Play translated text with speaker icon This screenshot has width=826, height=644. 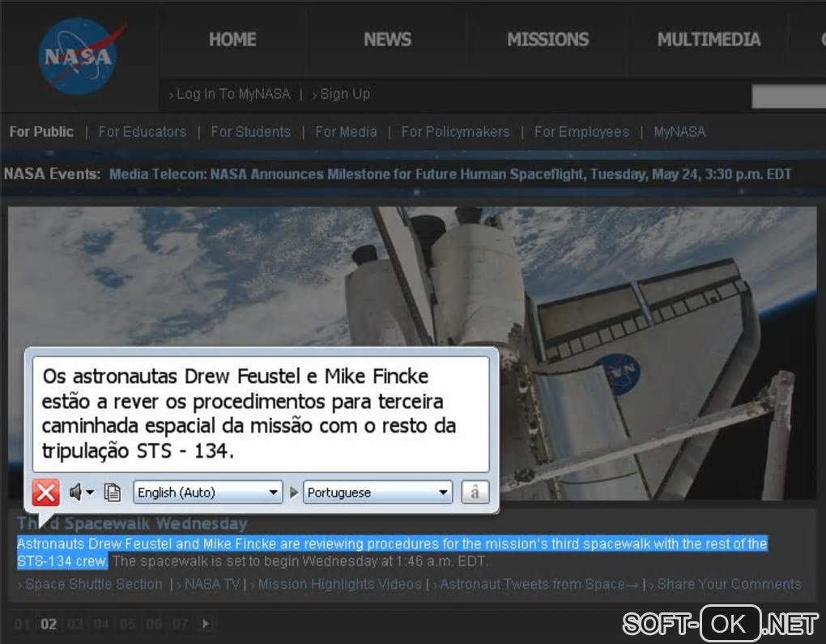pos(75,493)
